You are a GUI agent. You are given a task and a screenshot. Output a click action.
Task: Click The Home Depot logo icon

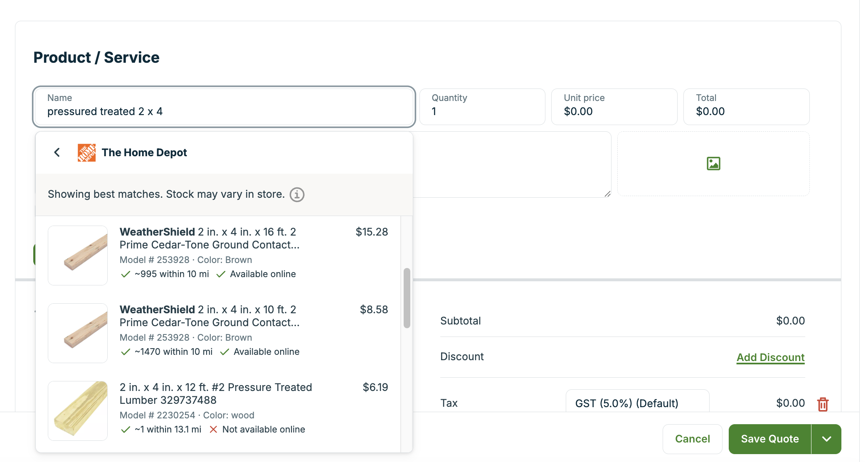point(86,152)
